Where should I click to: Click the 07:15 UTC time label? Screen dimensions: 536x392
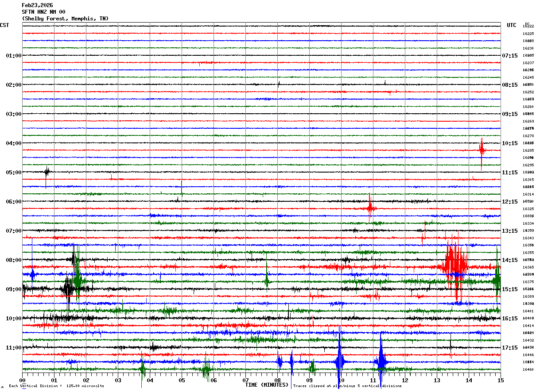click(509, 56)
